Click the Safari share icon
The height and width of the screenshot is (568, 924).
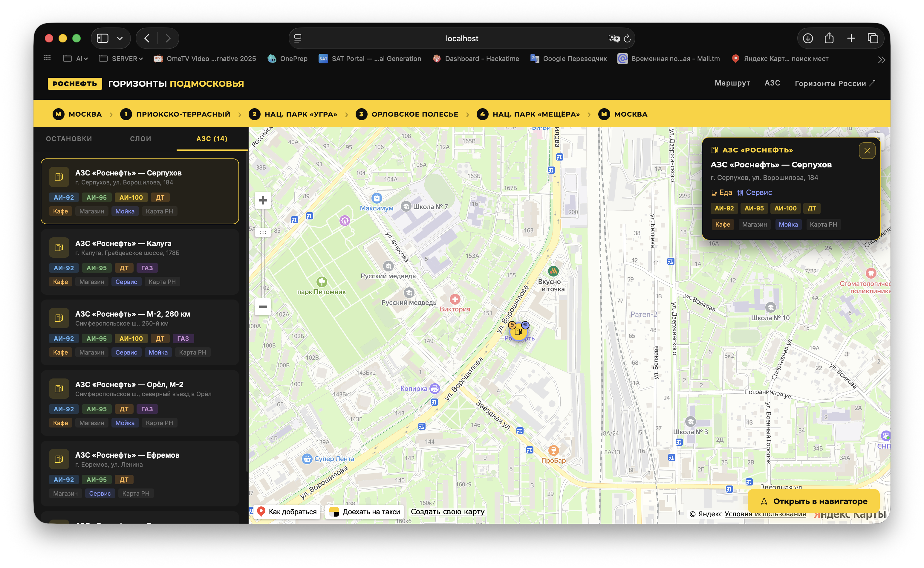(x=829, y=38)
